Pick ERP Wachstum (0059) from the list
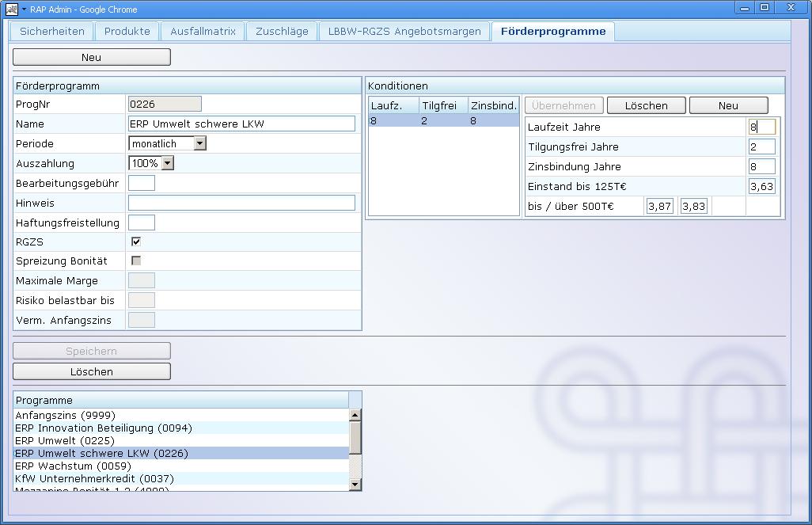812x525 pixels. tap(181, 466)
